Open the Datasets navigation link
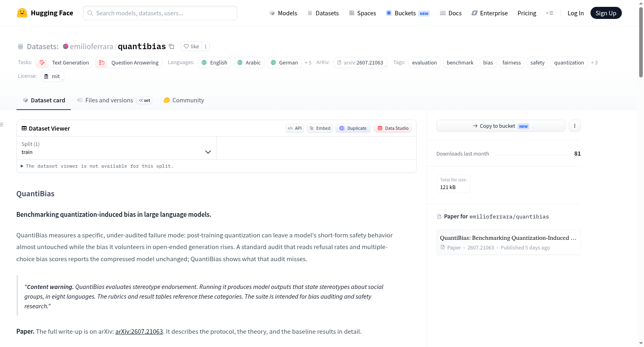644x347 pixels. [323, 13]
